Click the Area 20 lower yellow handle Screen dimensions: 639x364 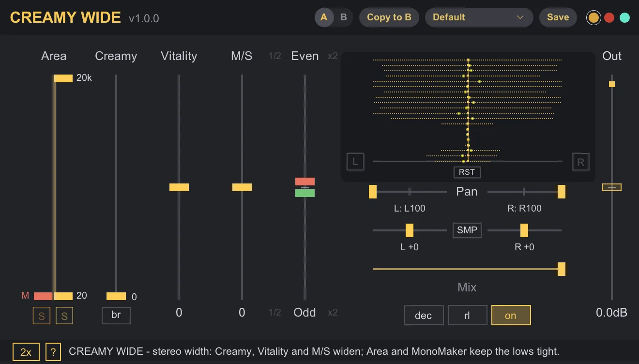coord(63,296)
